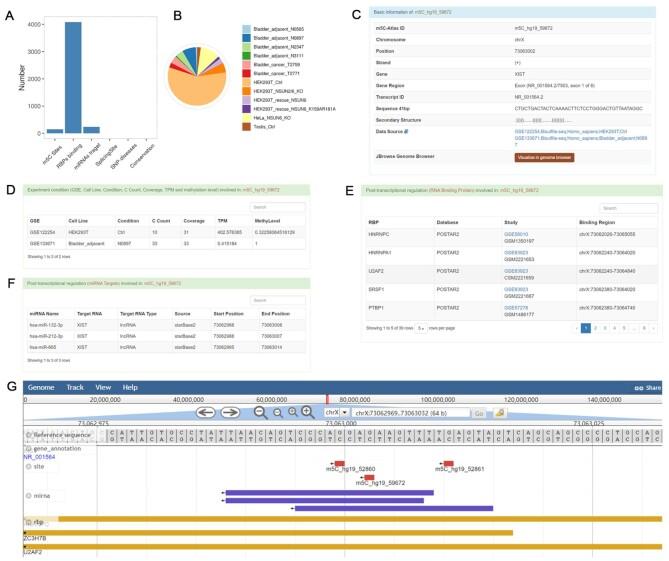Open the View menu in the browser bar
The height and width of the screenshot is (561, 669).
pyautogui.click(x=104, y=386)
